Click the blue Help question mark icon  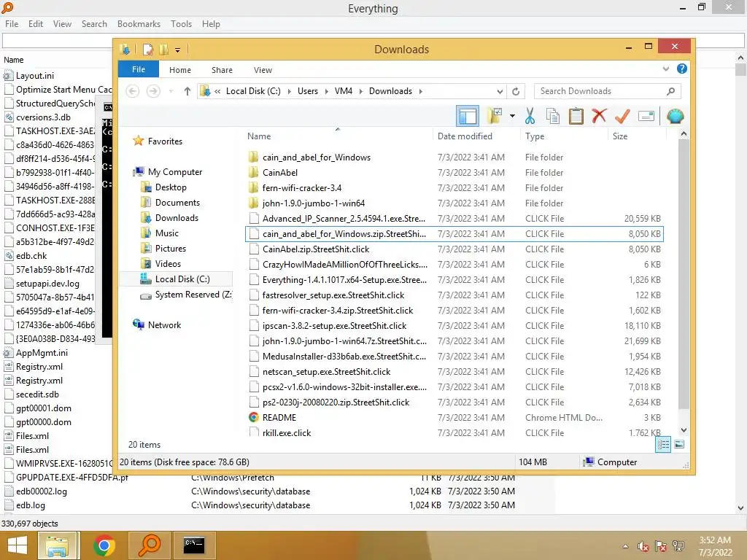point(682,69)
